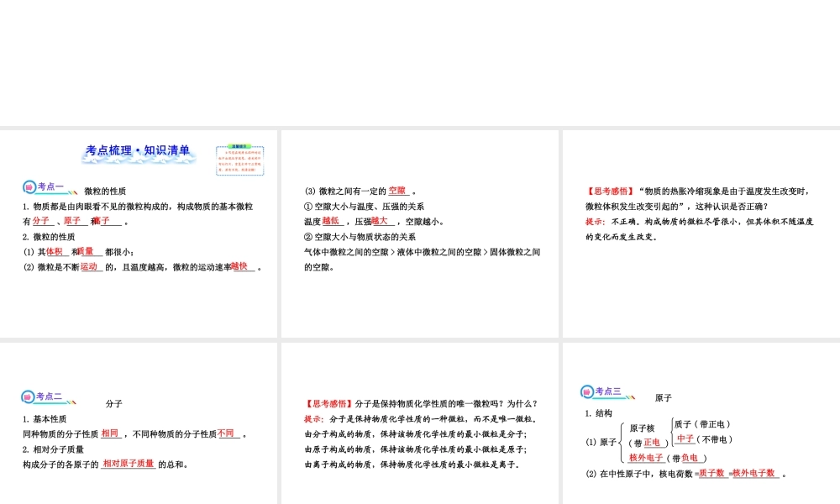Click line 提示: 分子是保持物质化学性质的一种微粒

(x=421, y=419)
